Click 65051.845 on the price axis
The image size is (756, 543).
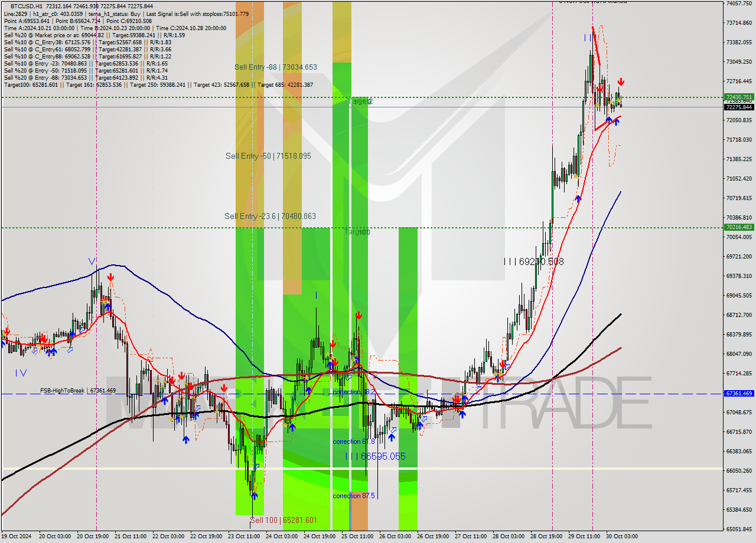tap(739, 529)
